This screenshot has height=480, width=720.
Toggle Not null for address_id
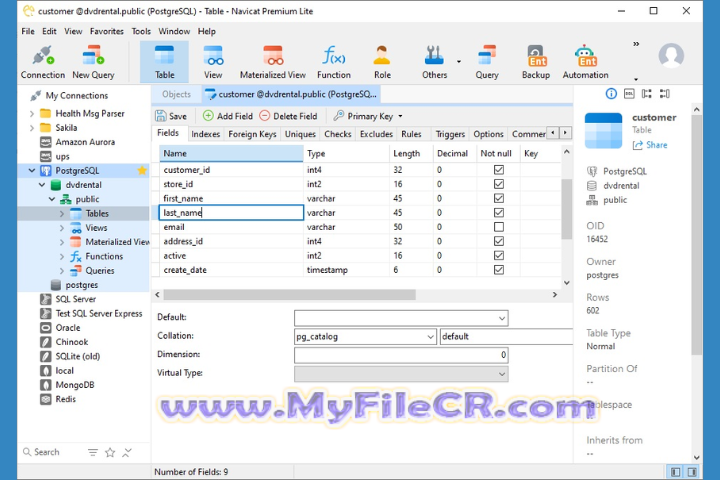point(499,241)
